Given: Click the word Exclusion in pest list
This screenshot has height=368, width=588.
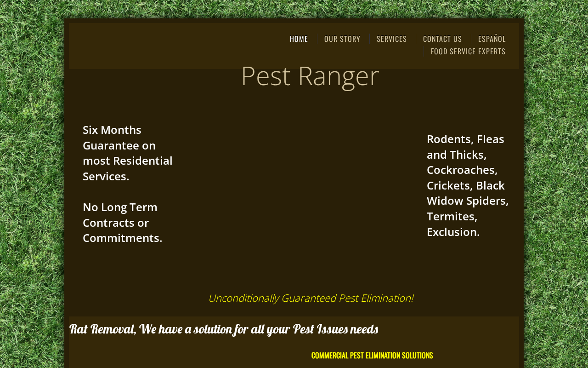Looking at the screenshot, I should (453, 232).
